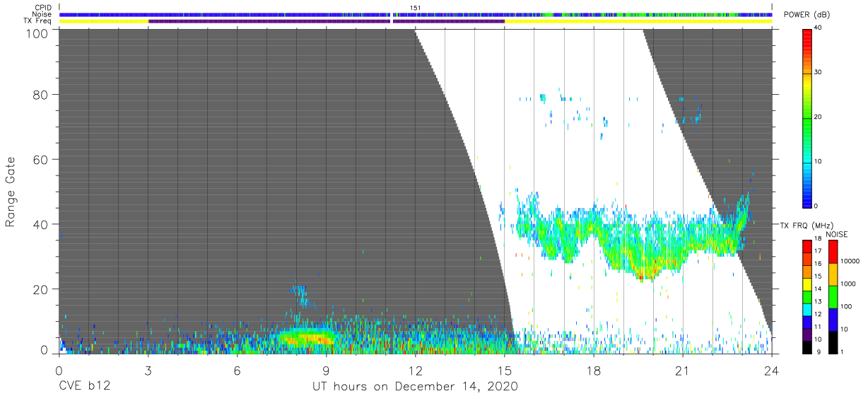Click the CVE b12 radar beam label
This screenshot has height=401, width=868.
84,387
